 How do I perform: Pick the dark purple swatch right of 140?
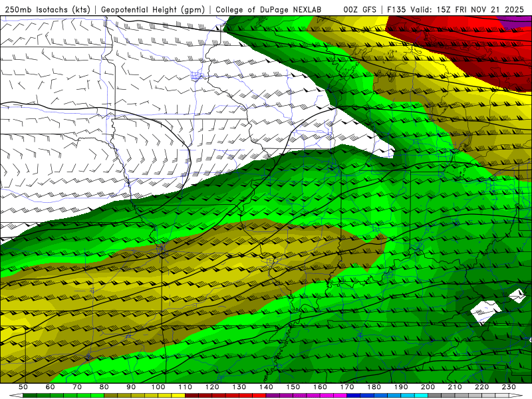point(273,396)
